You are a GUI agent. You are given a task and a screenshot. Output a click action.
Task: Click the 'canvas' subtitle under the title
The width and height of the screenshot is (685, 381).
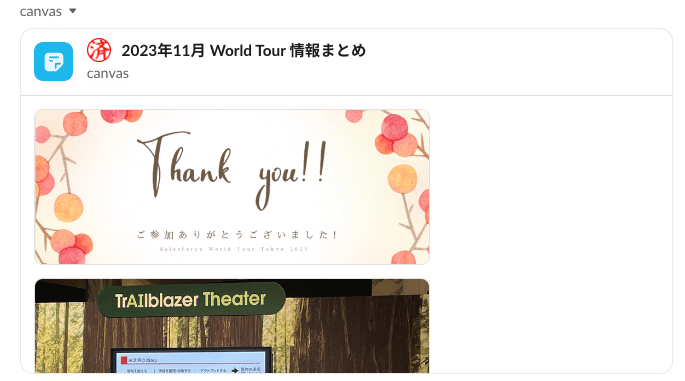[107, 74]
